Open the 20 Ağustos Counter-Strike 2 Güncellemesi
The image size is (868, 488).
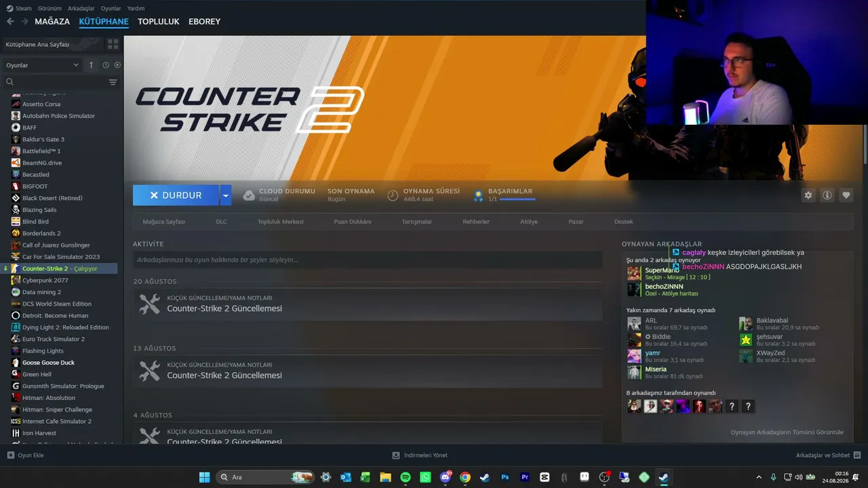(x=368, y=304)
